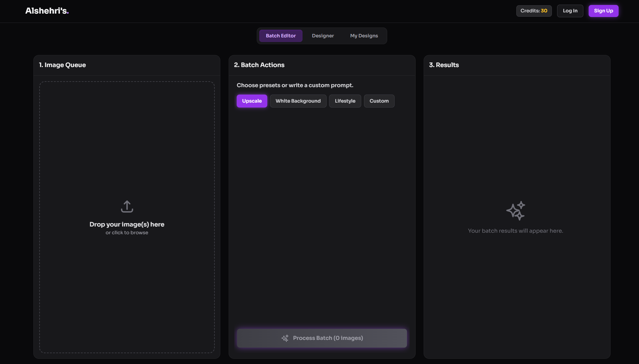The image size is (639, 364).
Task: Click the Credits: 30 badge
Action: tap(534, 11)
